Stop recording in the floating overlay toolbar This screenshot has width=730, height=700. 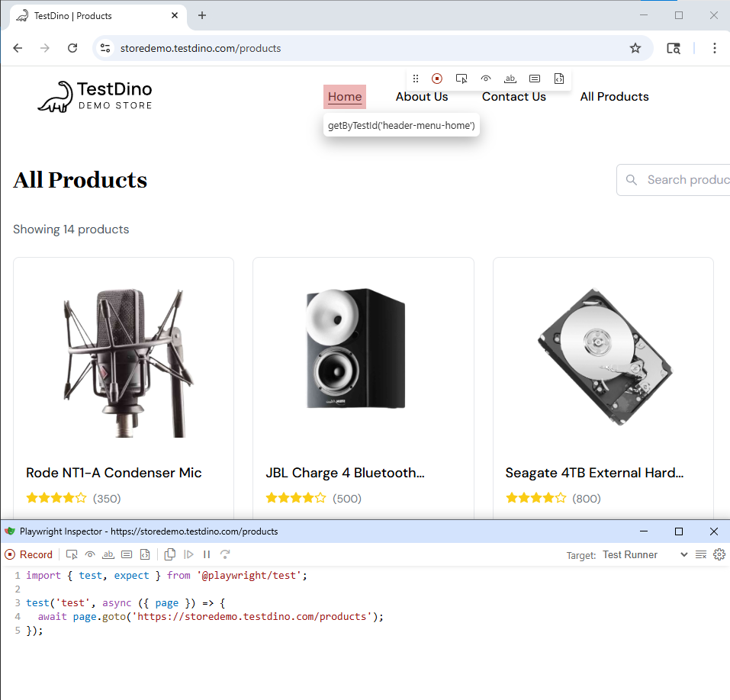437,79
